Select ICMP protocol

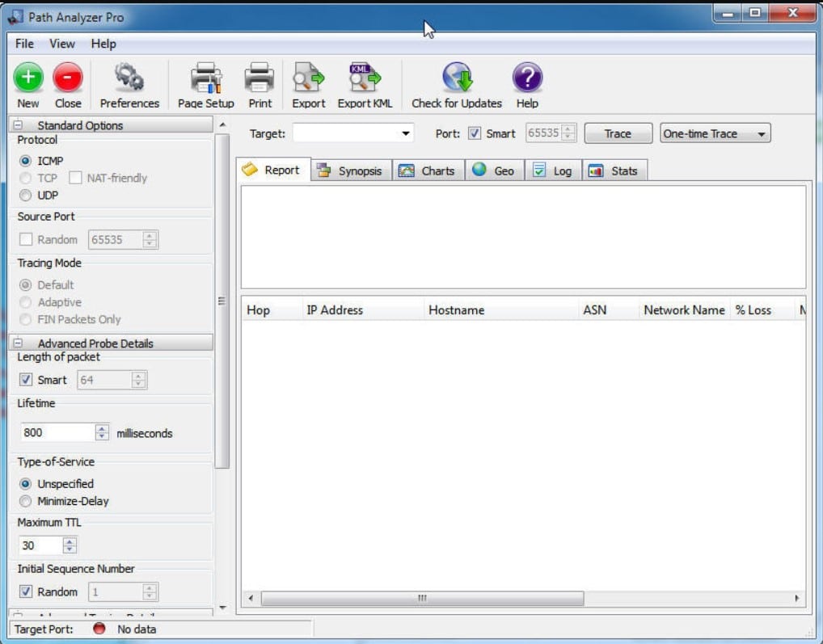(25, 161)
